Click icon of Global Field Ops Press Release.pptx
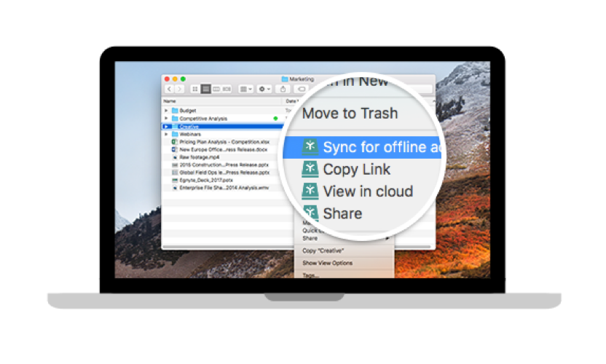The image size is (606, 364). 175,173
